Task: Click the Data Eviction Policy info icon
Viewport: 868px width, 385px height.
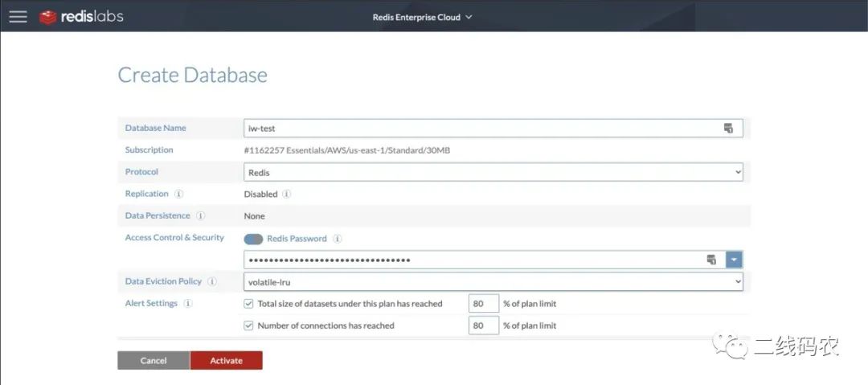Action: click(x=211, y=282)
